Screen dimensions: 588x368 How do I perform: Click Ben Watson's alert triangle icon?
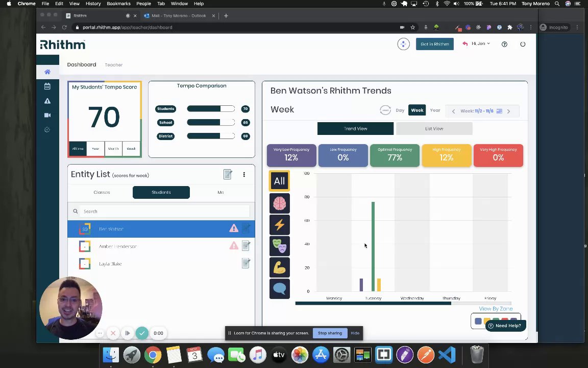[x=234, y=228]
